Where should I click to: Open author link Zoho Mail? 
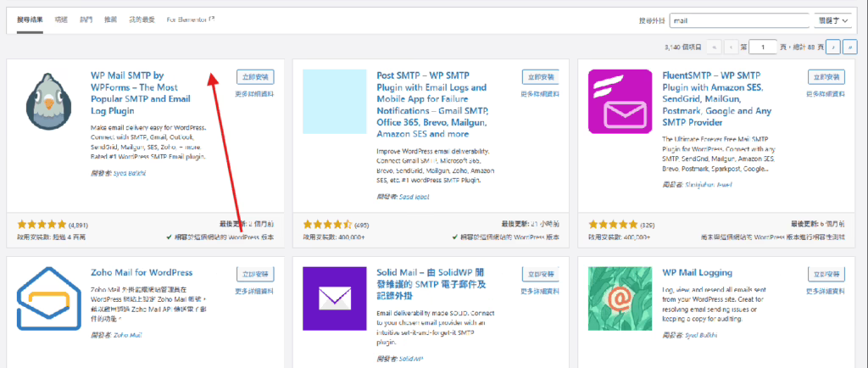(x=129, y=335)
